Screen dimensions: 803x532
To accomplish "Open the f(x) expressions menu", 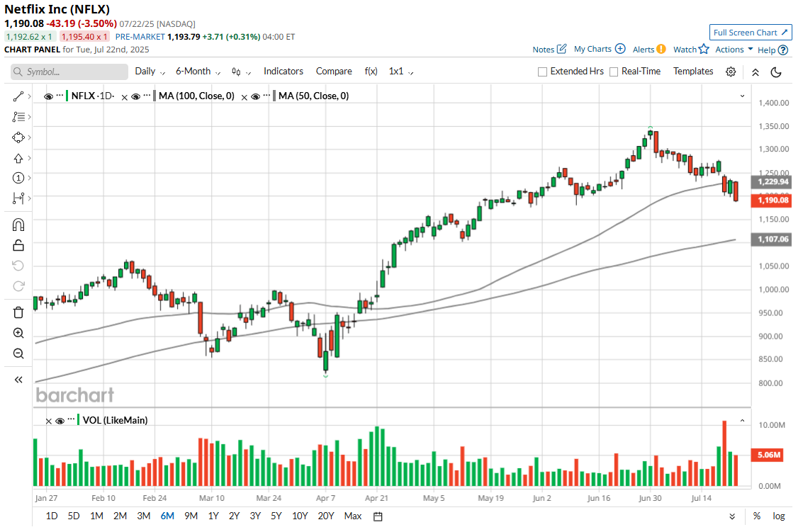I will pos(371,72).
